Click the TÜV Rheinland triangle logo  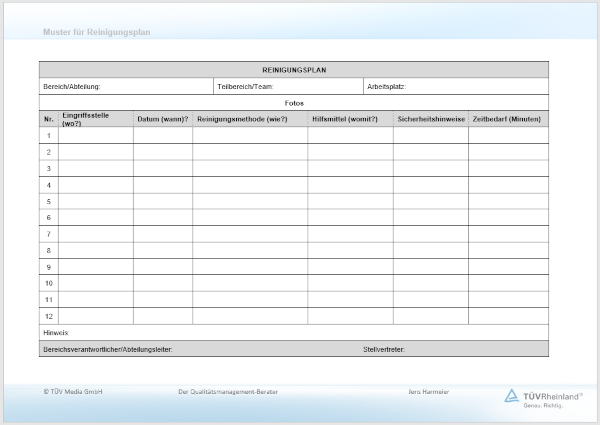(512, 395)
